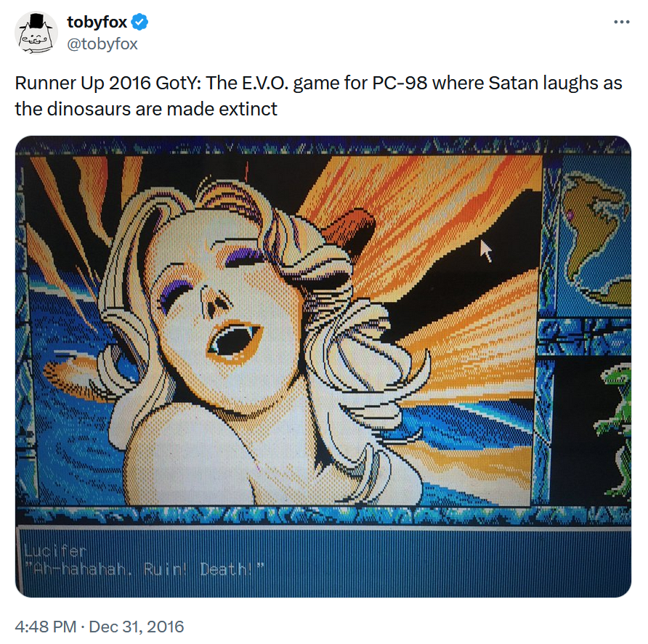Click the 4:48 PM timestamp
The image size is (648, 644).
point(46,627)
